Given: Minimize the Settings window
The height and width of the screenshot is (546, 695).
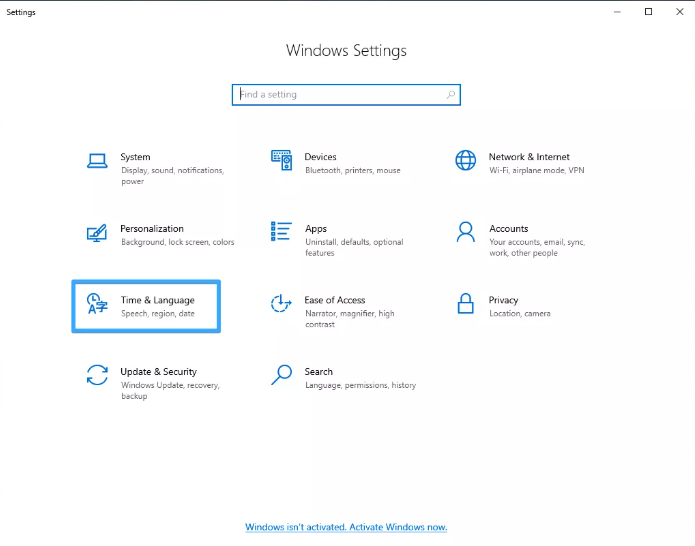Looking at the screenshot, I should coord(617,12).
